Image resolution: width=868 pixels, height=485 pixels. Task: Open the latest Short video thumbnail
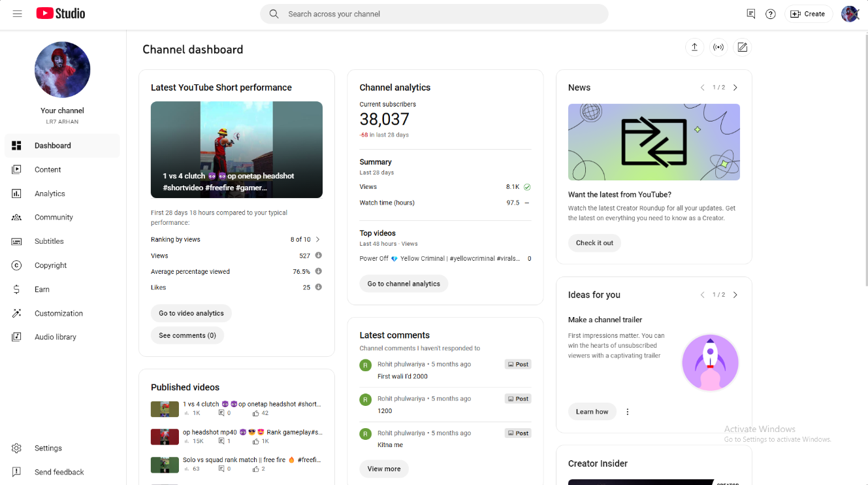pos(236,150)
